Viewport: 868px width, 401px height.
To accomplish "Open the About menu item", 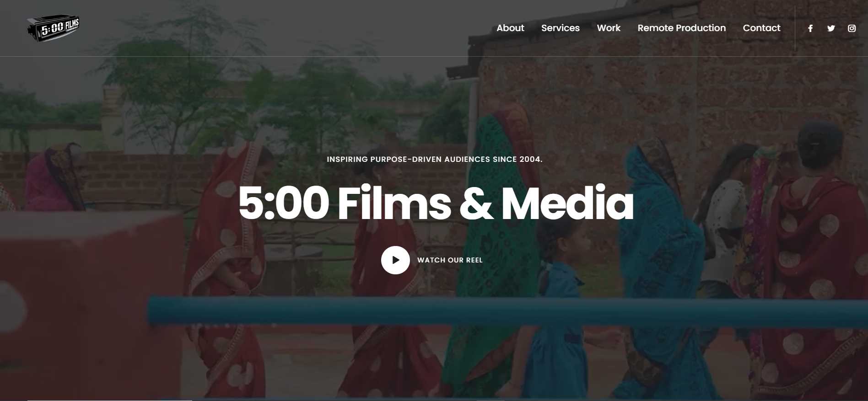I will click(510, 28).
